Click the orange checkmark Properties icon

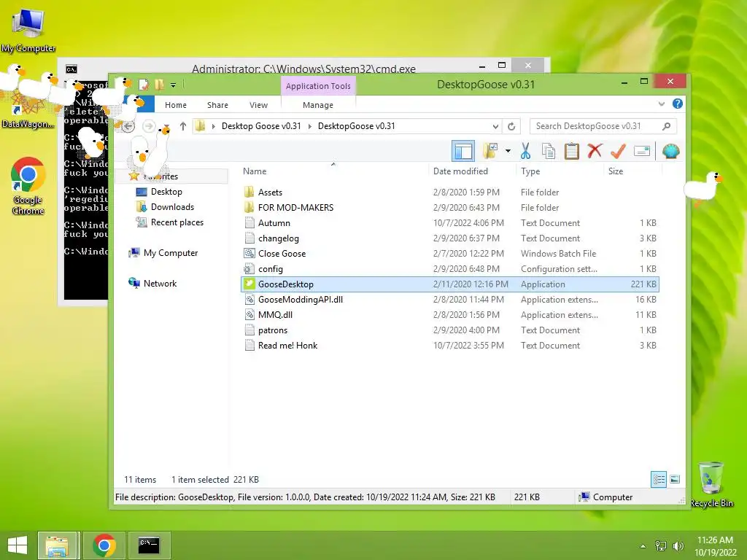(618, 152)
